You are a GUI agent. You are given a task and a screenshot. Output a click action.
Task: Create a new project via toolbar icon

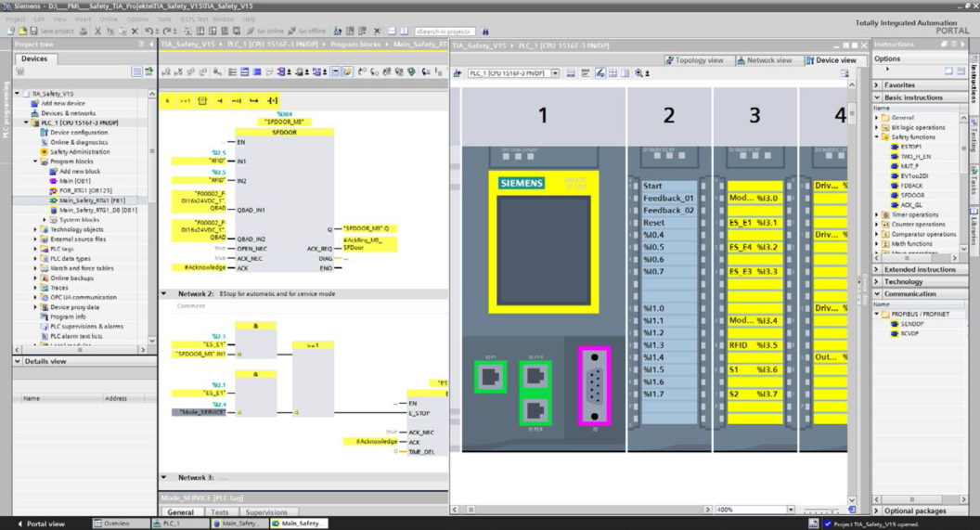[x=10, y=31]
